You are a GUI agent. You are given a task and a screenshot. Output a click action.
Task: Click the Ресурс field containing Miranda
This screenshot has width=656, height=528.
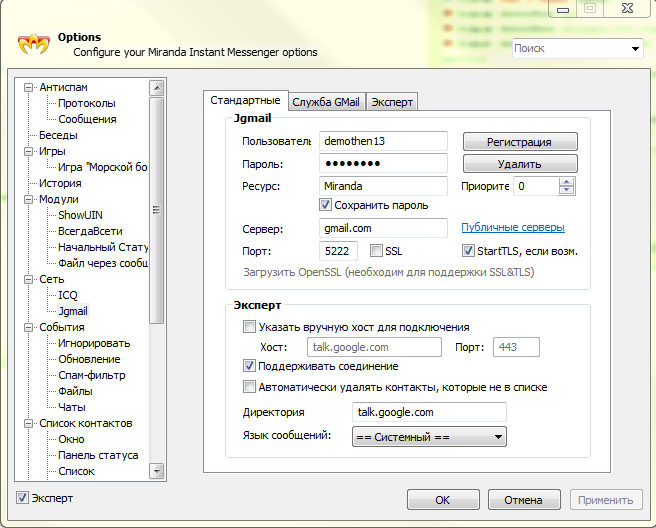coord(383,186)
